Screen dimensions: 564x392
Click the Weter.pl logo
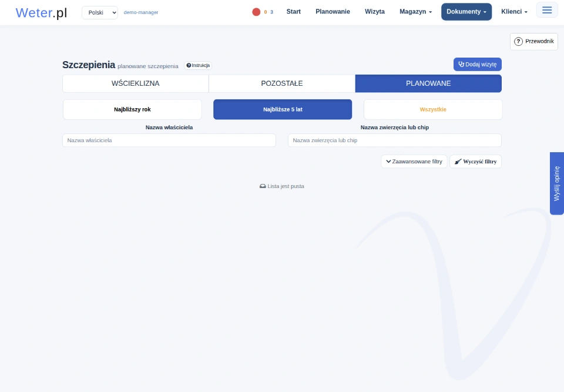41,12
